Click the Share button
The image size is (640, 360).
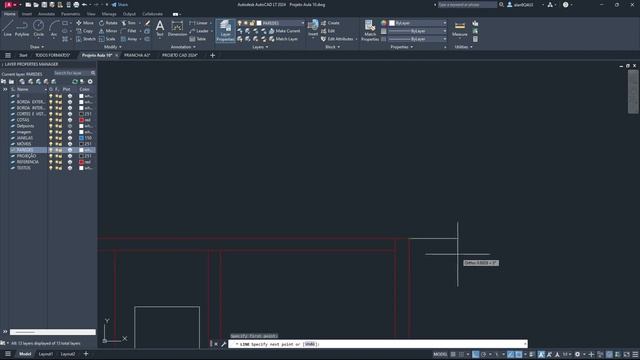[120, 4]
